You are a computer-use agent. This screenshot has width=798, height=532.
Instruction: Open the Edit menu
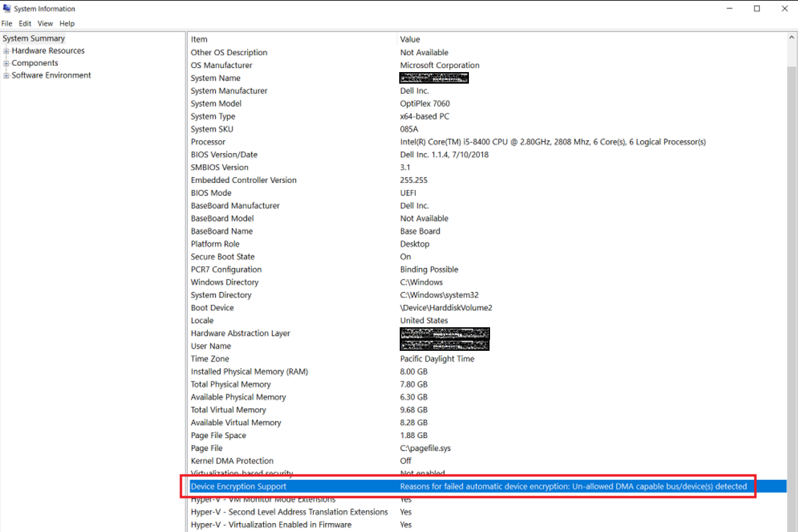(25, 23)
